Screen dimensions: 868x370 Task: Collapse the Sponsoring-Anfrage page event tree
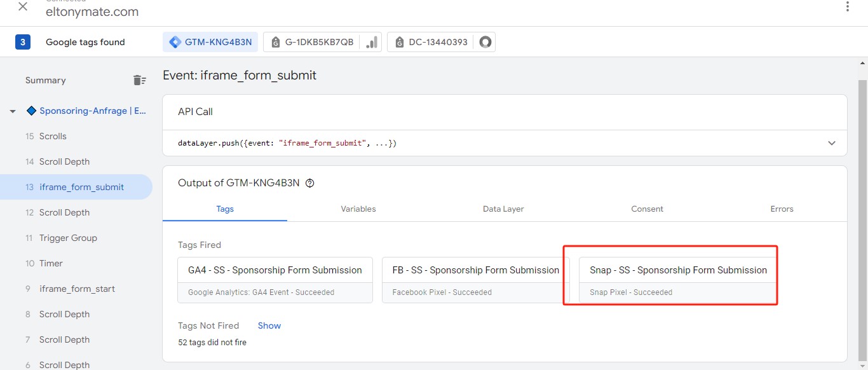pyautogui.click(x=13, y=111)
